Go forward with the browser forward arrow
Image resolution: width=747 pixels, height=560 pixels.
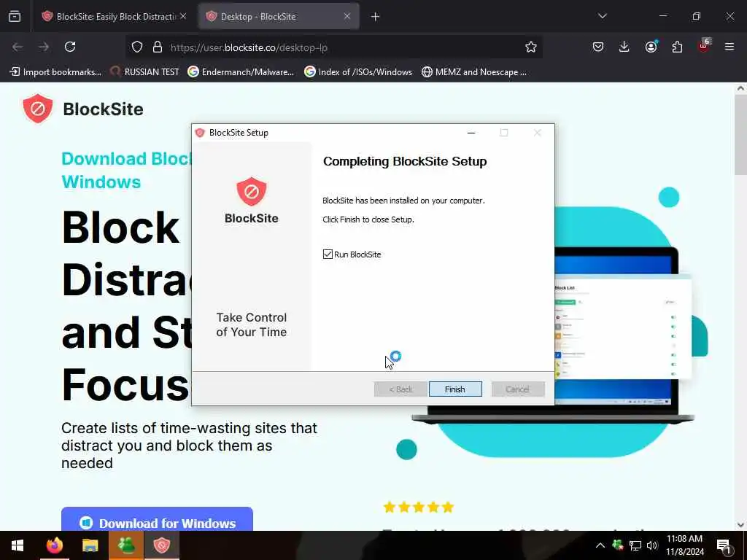[44, 47]
